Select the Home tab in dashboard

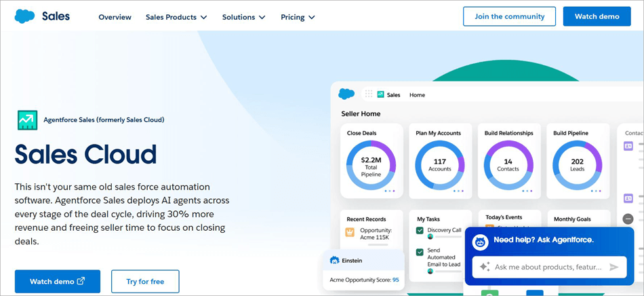tap(418, 95)
